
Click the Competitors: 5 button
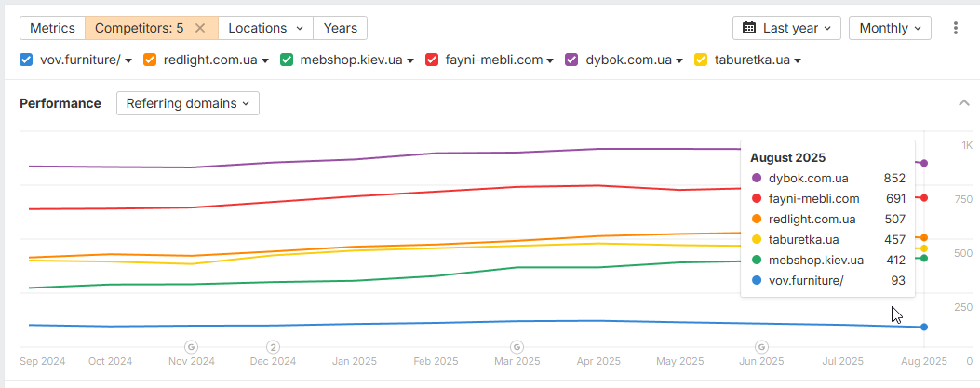click(x=140, y=28)
